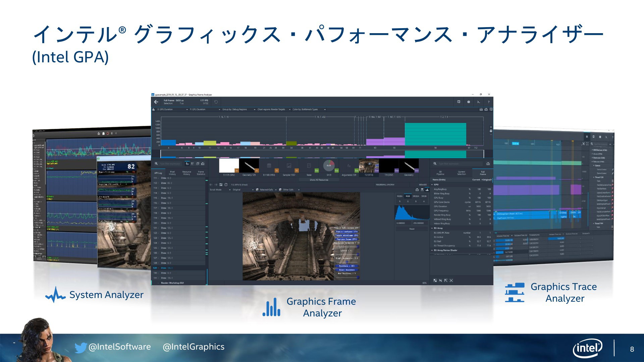
Task: Click the X icon in metrics bottom toolbar
Action: (451, 281)
